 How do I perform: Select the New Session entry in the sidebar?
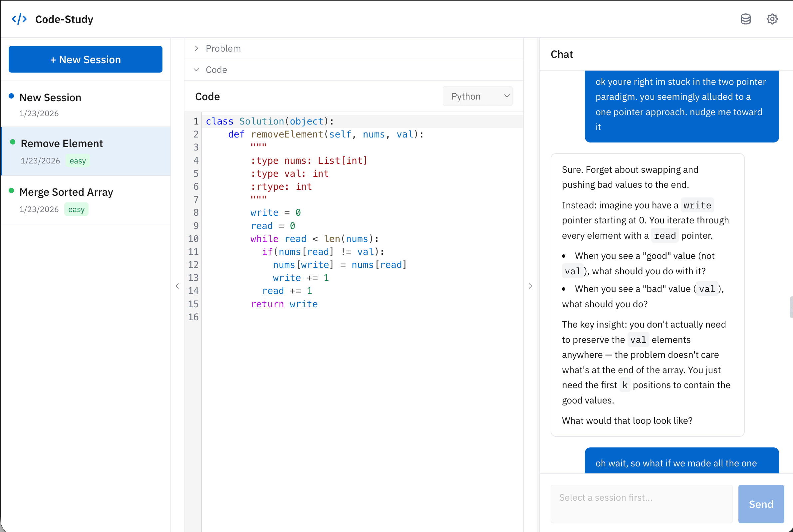[50, 97]
